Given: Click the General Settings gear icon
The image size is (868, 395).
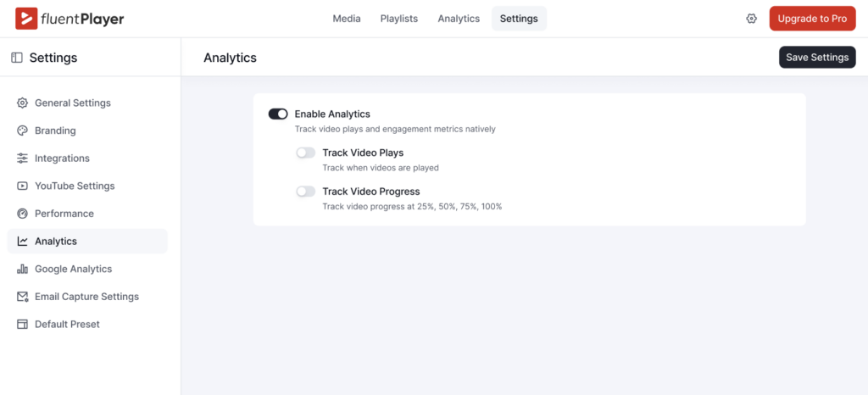Looking at the screenshot, I should pyautogui.click(x=23, y=103).
